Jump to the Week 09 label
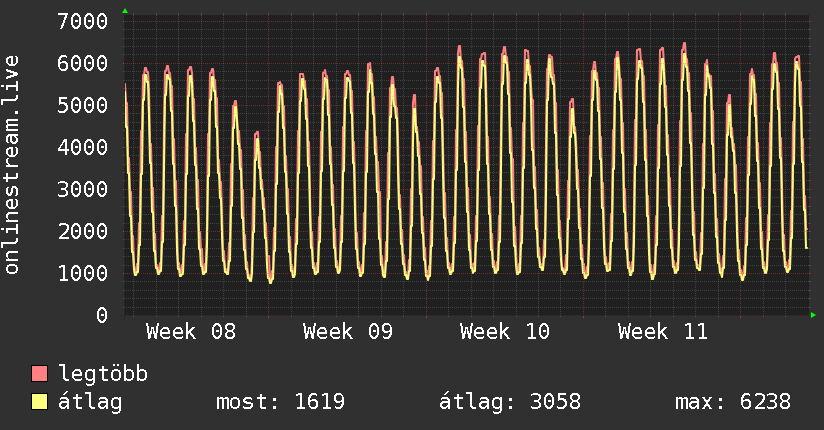Viewport: 824px width, 430px height. [348, 332]
